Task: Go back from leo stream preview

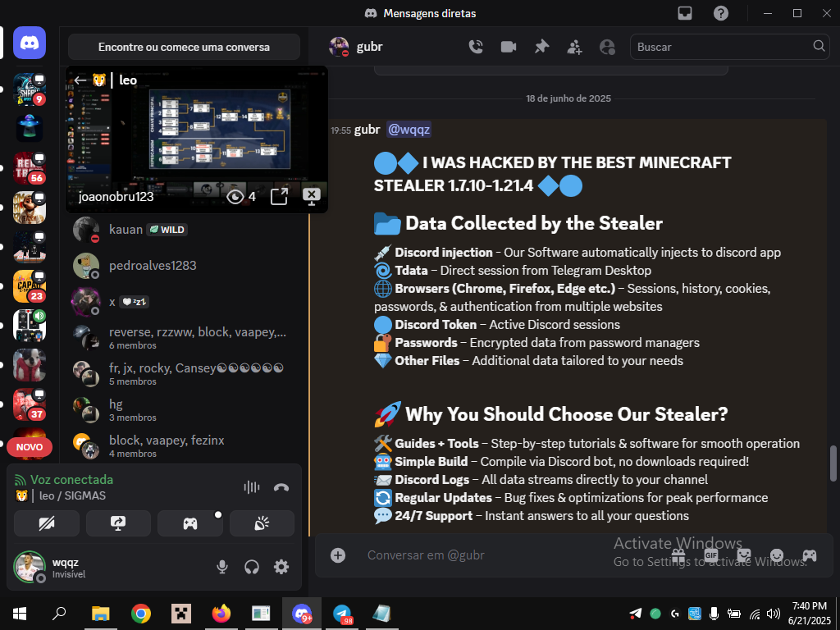Action: tap(80, 80)
